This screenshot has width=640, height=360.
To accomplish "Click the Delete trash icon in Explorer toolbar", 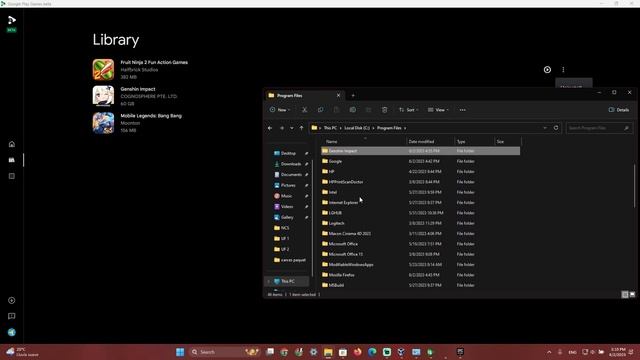I will [x=384, y=110].
